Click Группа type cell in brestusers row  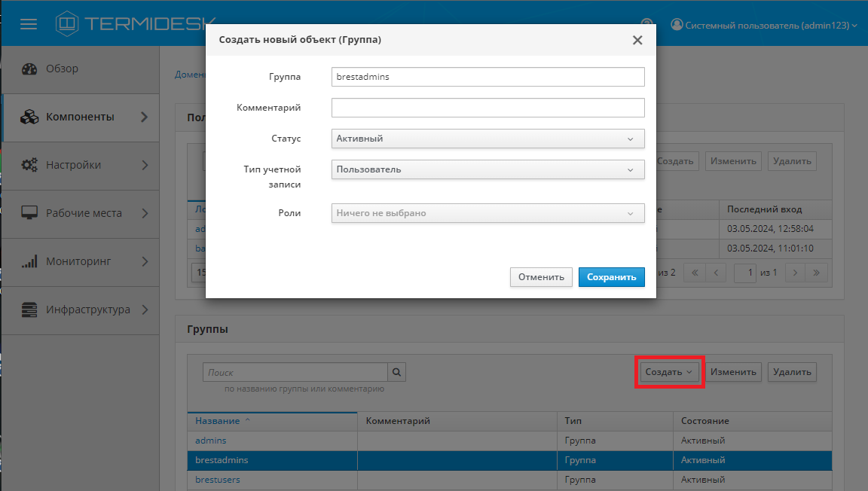pyautogui.click(x=615, y=480)
